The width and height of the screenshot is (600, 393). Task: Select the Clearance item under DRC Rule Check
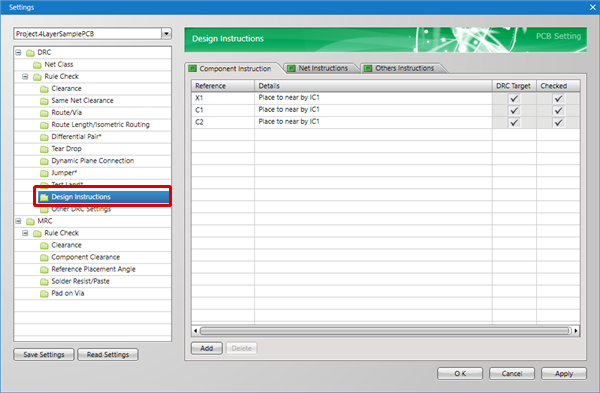click(x=66, y=89)
